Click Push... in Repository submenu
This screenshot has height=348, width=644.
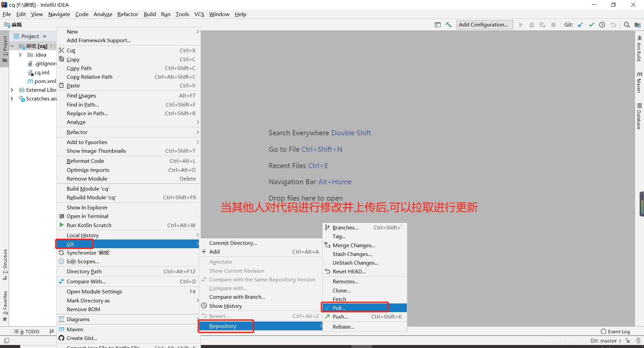tap(365, 317)
